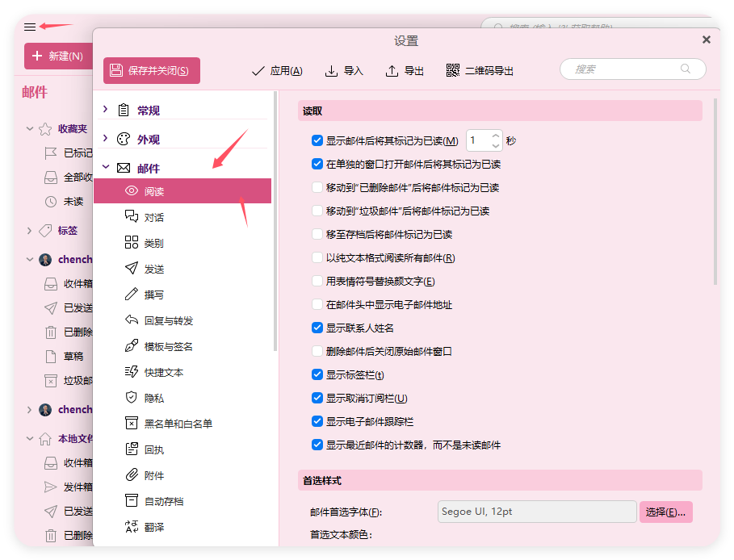Collapse 收藏夹 in mail sidebar
The height and width of the screenshot is (560, 734).
point(30,128)
